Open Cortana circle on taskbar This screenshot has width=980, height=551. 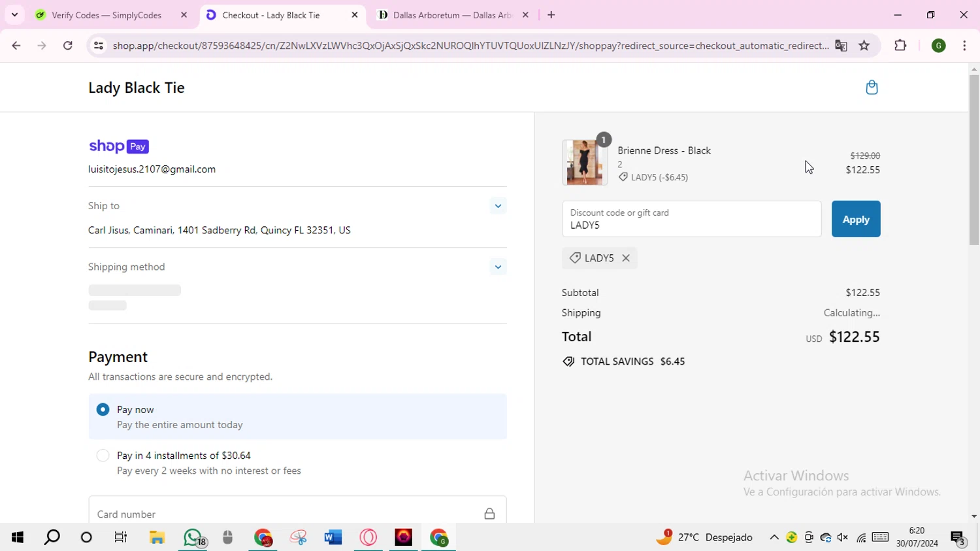pos(86,537)
